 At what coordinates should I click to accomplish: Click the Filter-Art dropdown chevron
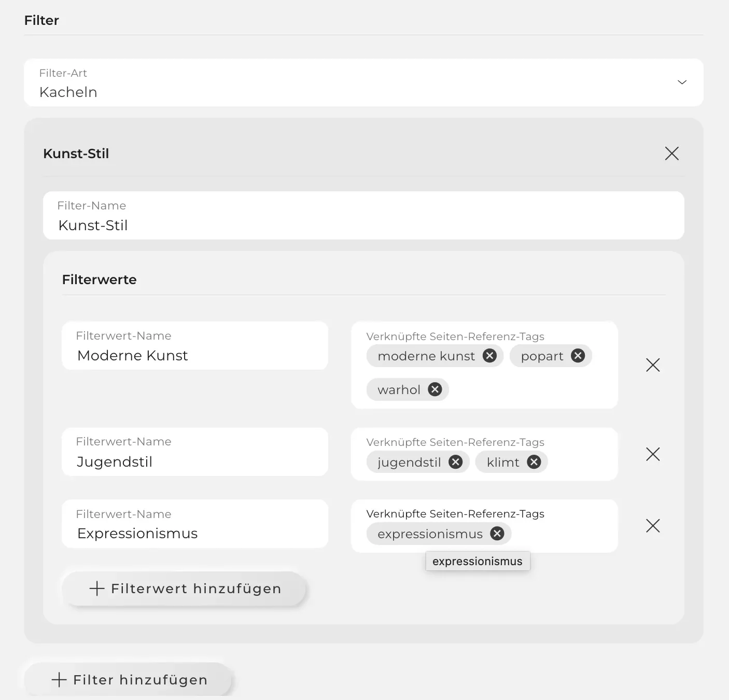(682, 82)
